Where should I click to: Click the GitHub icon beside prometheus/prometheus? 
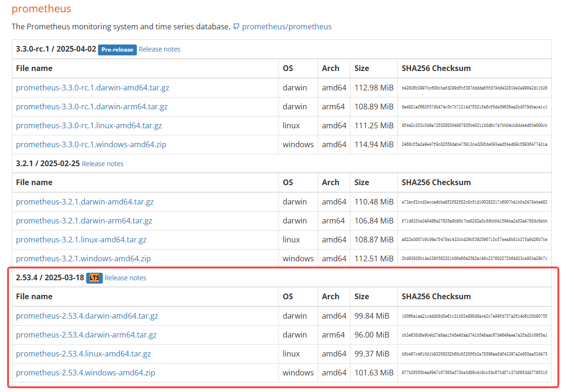click(236, 27)
